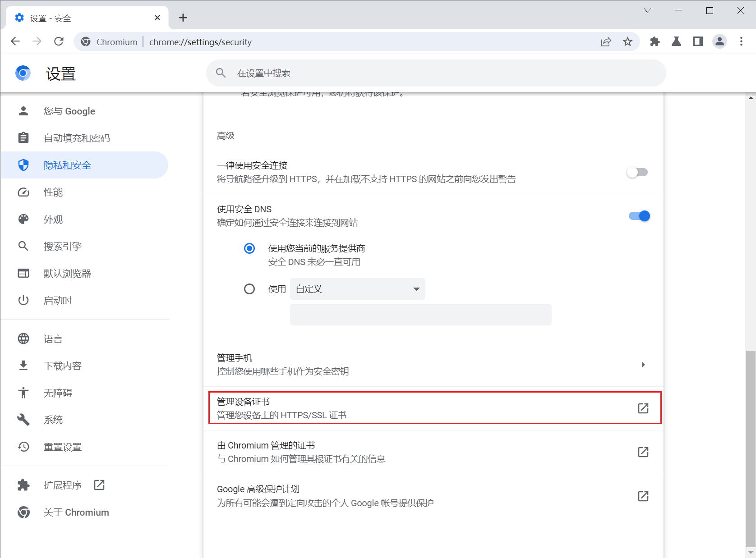Viewport: 756px width, 558px height.
Task: Open Google 高级保护计划 link
Action: [643, 496]
